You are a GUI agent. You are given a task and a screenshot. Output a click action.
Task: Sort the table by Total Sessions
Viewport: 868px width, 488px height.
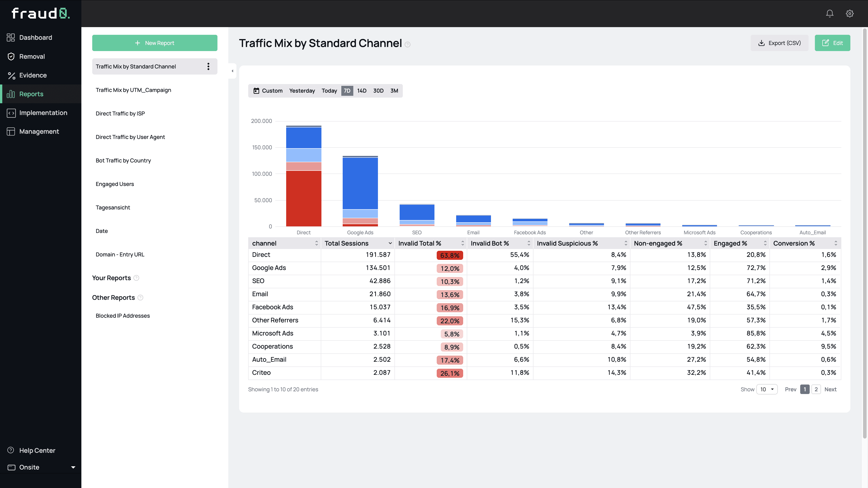[390, 243]
